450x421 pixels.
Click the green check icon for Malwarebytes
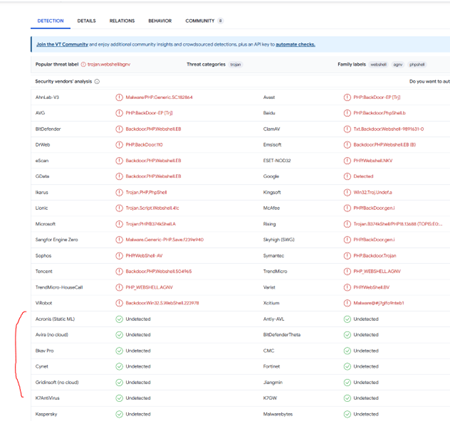click(x=347, y=414)
